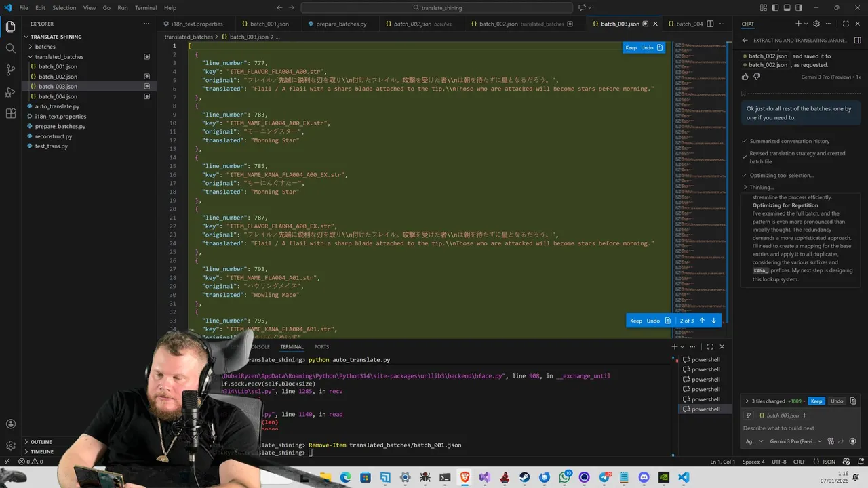The image size is (868, 488).
Task: Open batch_001.json in explorer tree
Action: tap(58, 66)
